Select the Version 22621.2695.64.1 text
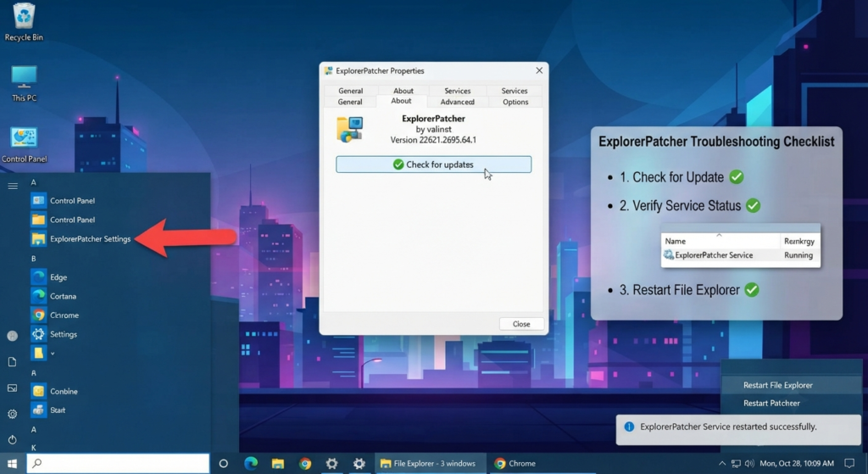 pyautogui.click(x=433, y=140)
